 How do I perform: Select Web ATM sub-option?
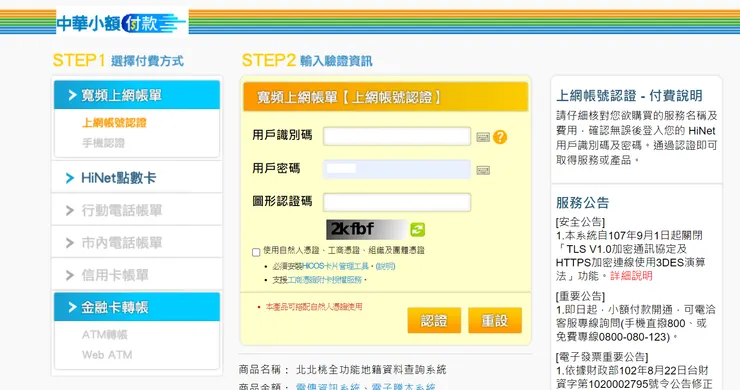tap(107, 355)
